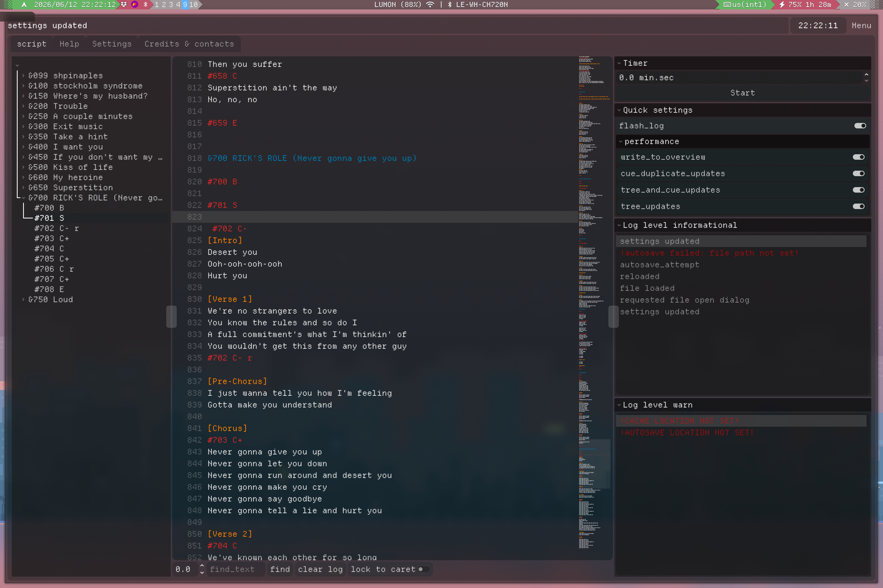Start the timer

(742, 93)
